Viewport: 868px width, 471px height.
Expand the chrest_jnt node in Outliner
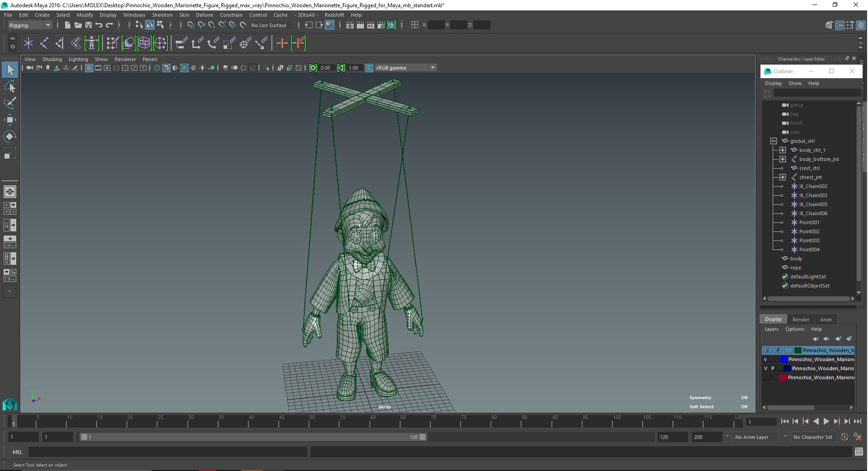pos(783,177)
